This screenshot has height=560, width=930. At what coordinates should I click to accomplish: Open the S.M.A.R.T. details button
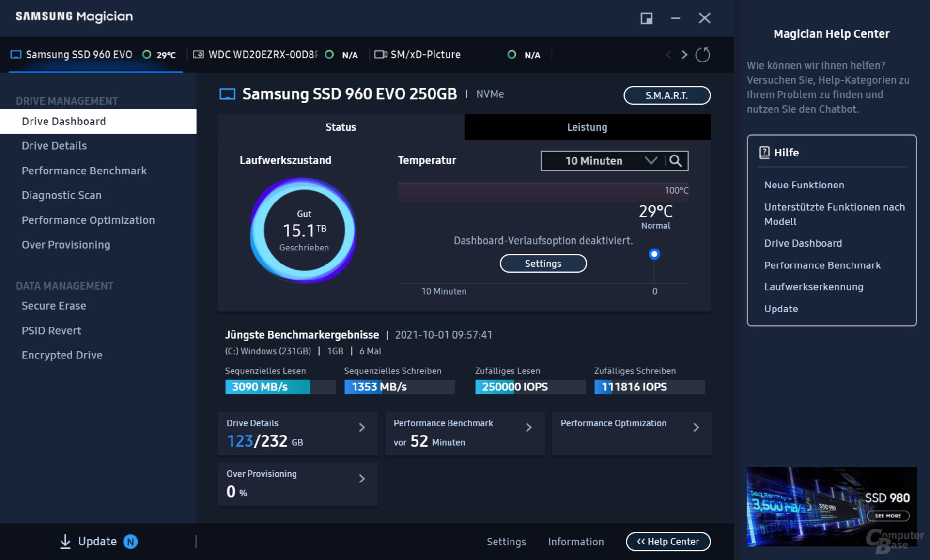click(666, 95)
